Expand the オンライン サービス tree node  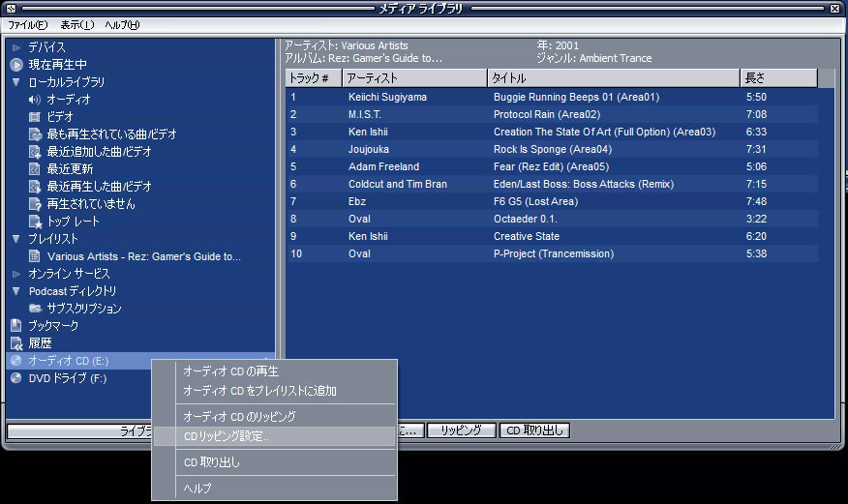click(16, 274)
